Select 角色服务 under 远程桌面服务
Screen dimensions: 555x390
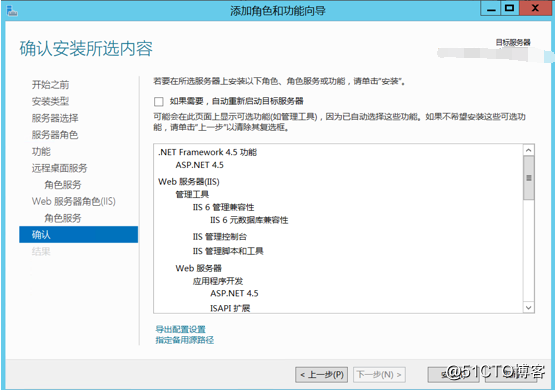point(63,185)
